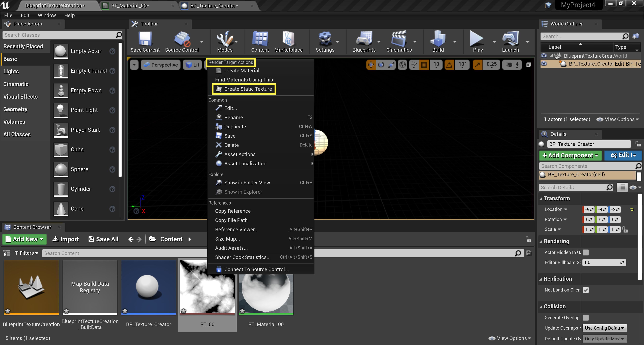Toggle visibility of BP_Texture_Creator in World Outliner
This screenshot has height=345, width=644.
[544, 64]
